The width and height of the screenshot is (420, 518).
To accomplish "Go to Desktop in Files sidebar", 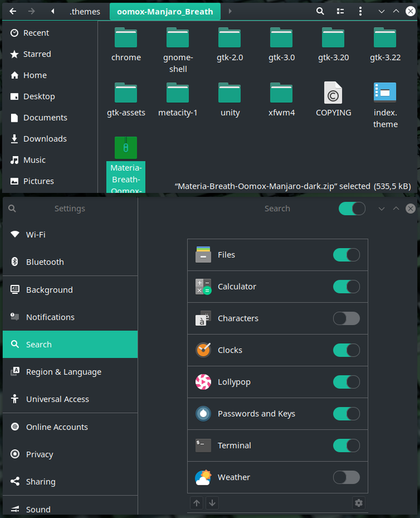I will [x=50, y=96].
